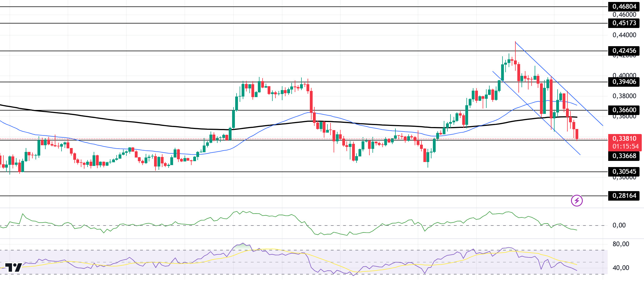Select the 0,30545 price level label
Screen dimensions: 644x284
click(x=624, y=172)
